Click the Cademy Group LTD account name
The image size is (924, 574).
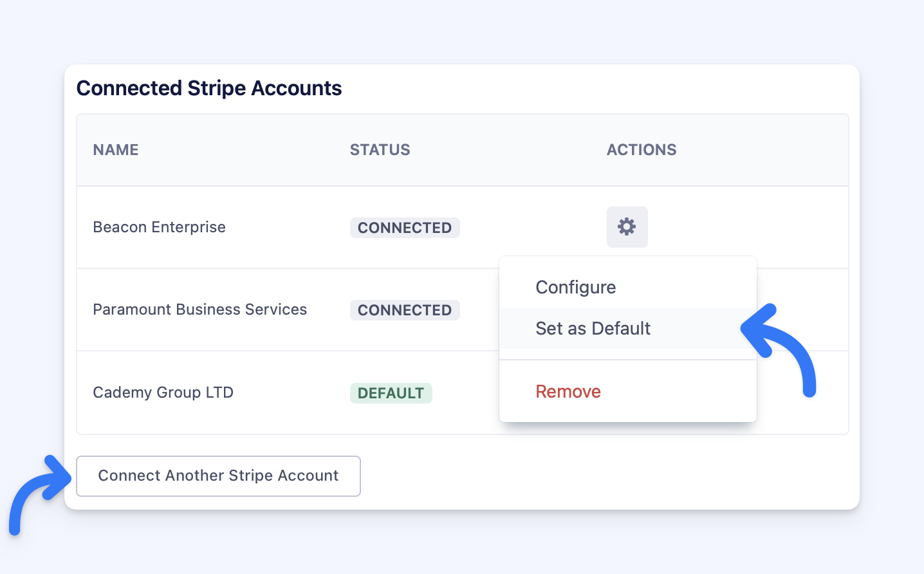point(163,393)
